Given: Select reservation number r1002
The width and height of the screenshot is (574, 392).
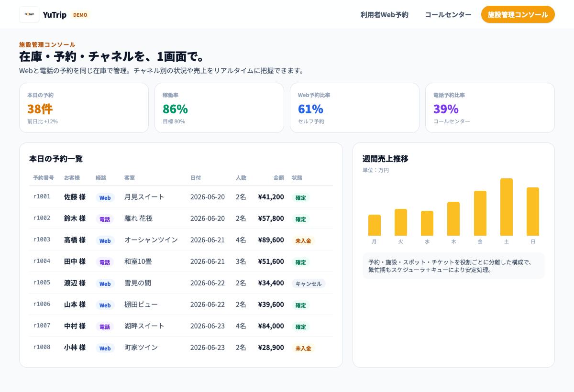Looking at the screenshot, I should pos(42,218).
